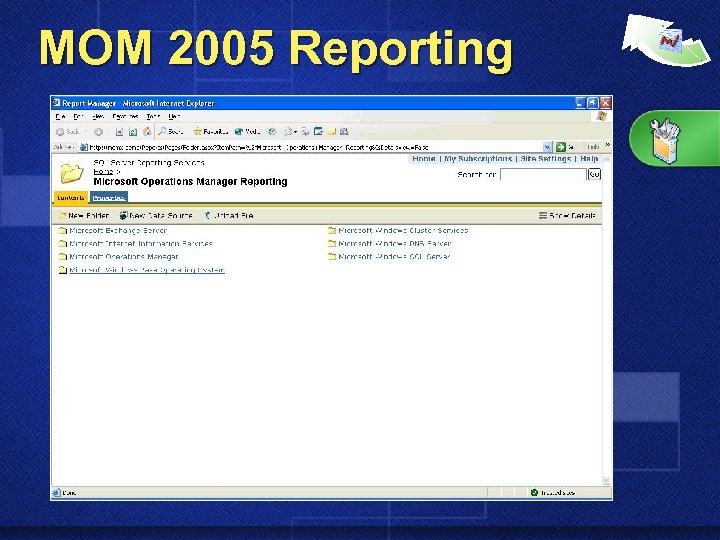
Task: Open the Microsoft Internet Information Services folder link
Action: pyautogui.click(x=141, y=244)
